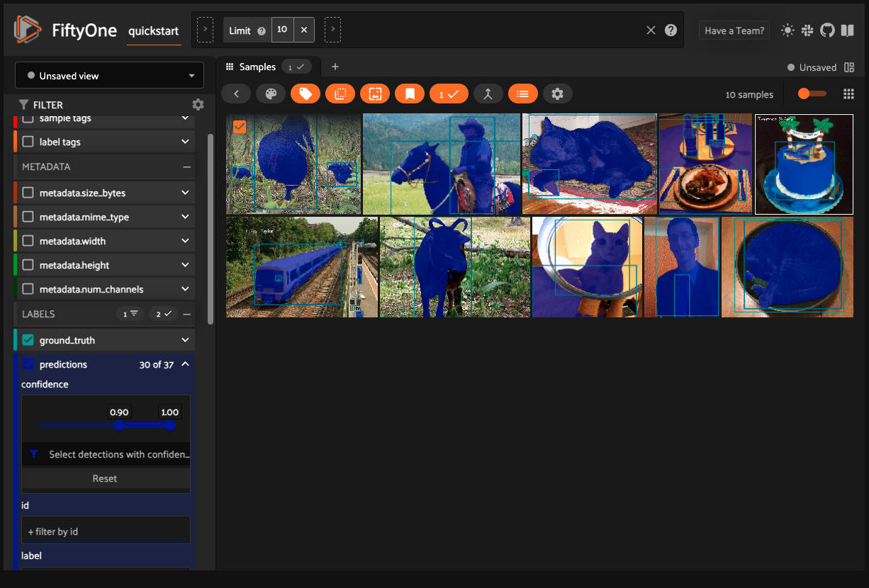Enable the sample tags checkbox
Viewport: 869px width, 588px height.
click(x=28, y=118)
